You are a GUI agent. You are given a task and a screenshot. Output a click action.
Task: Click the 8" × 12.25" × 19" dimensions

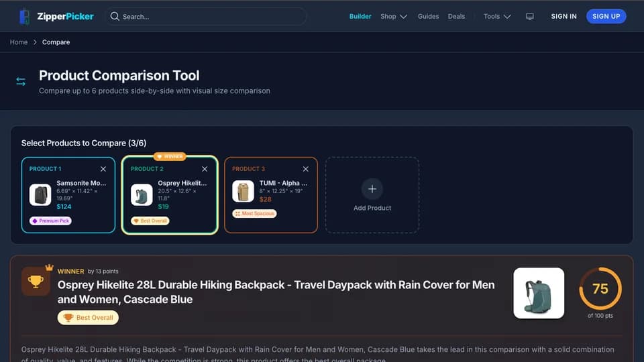pos(281,191)
